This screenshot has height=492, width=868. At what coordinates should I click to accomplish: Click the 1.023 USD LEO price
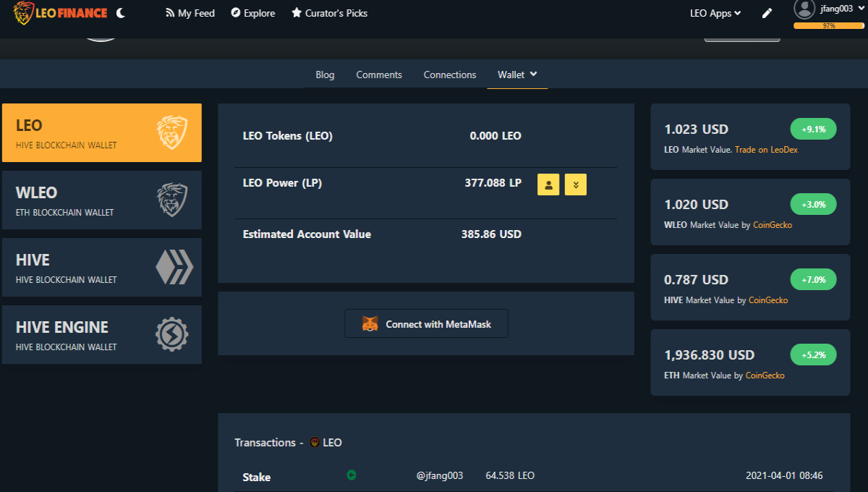(697, 130)
